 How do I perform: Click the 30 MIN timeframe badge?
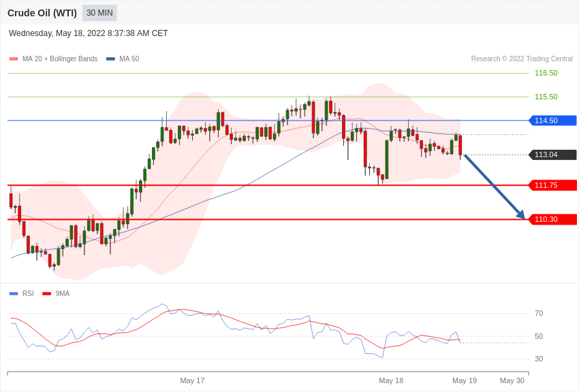tap(99, 13)
